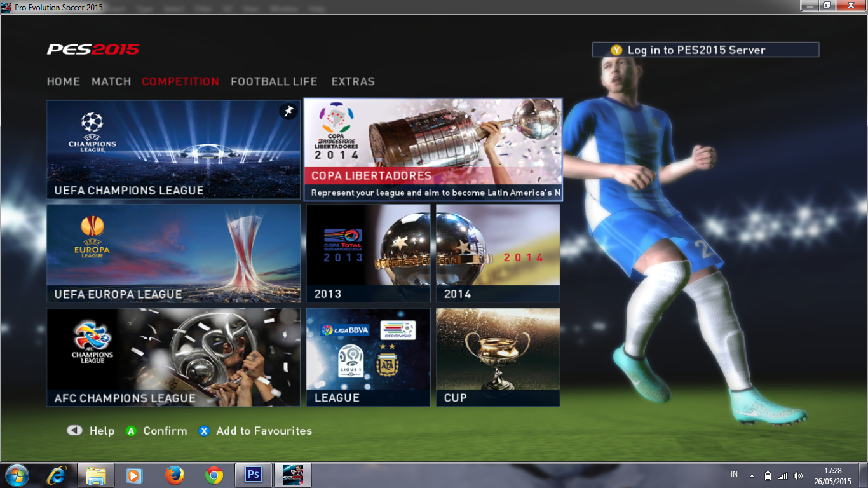The image size is (868, 488).
Task: Click the favourites pin icon on Champions League tile
Action: (x=288, y=112)
